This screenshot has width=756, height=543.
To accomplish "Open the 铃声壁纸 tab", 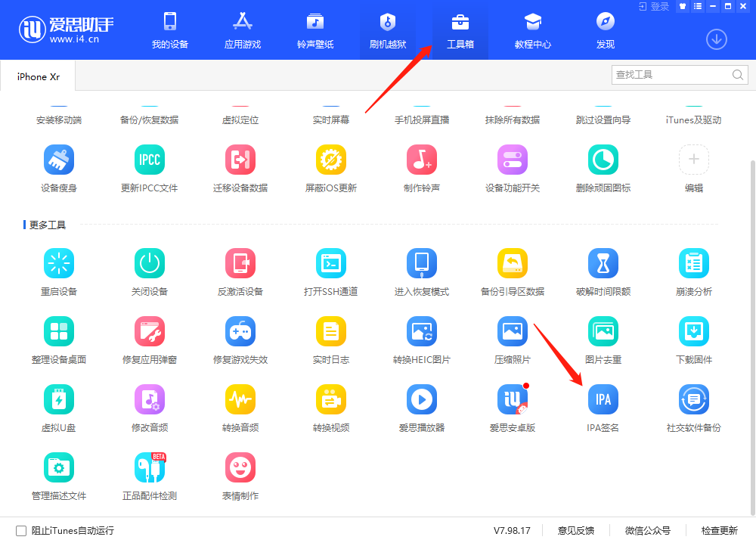I will coord(315,31).
